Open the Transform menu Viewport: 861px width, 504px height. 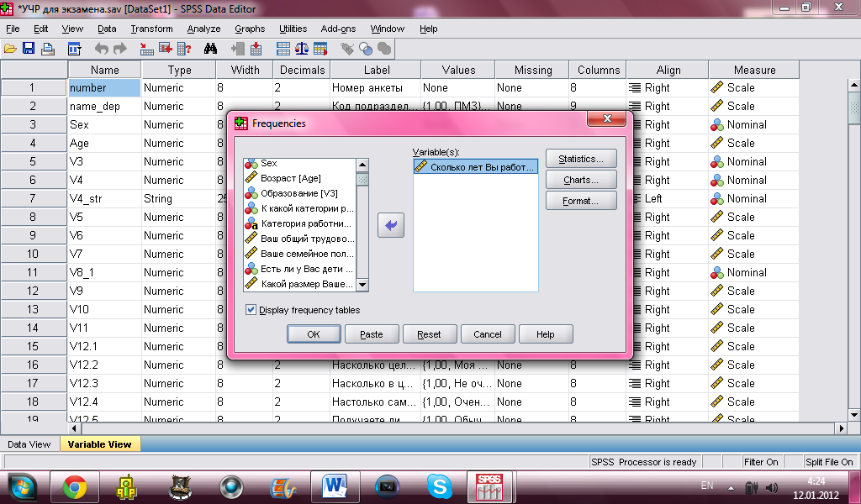click(151, 29)
